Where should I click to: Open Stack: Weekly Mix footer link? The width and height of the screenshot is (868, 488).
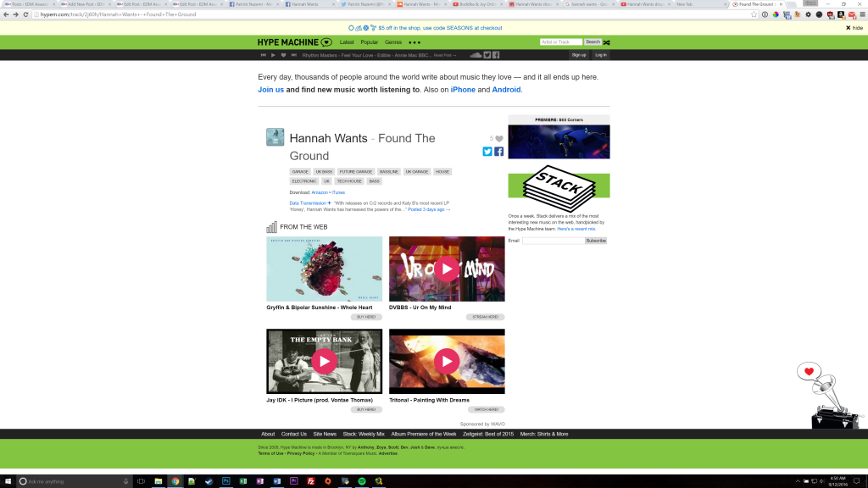[x=364, y=435]
